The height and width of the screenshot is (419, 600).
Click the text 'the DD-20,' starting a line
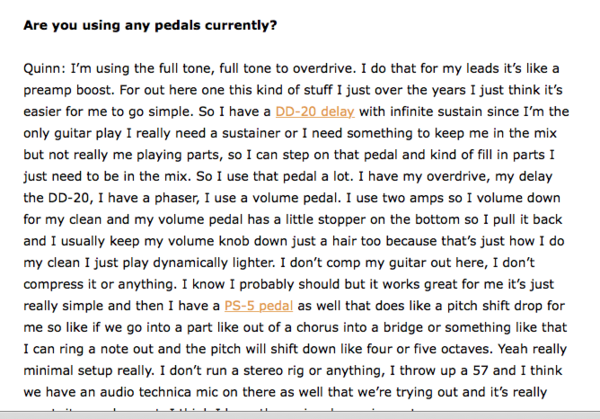(x=59, y=198)
